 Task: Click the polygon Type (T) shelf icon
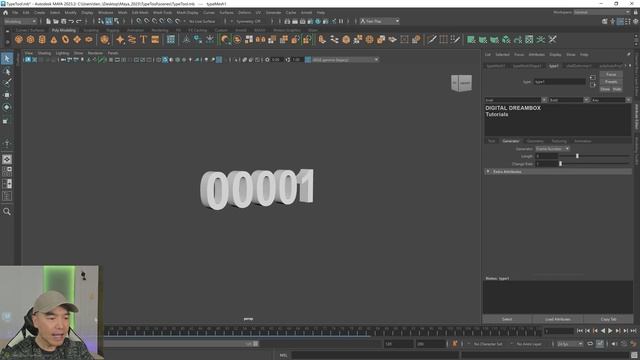tap(143, 40)
